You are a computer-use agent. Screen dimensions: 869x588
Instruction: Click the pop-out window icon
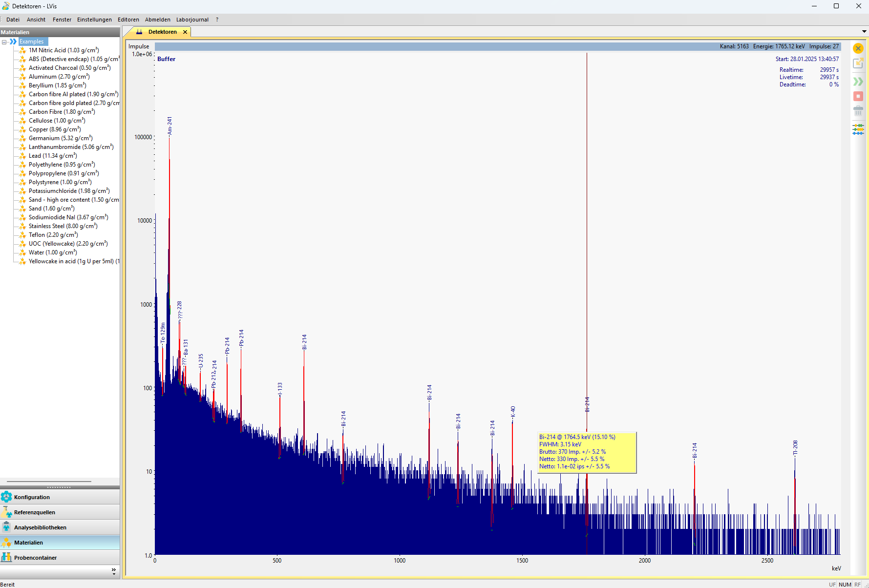tap(858, 63)
